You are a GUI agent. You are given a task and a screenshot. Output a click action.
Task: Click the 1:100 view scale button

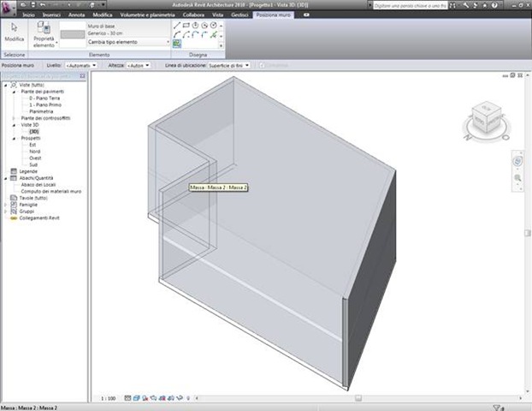pyautogui.click(x=109, y=398)
